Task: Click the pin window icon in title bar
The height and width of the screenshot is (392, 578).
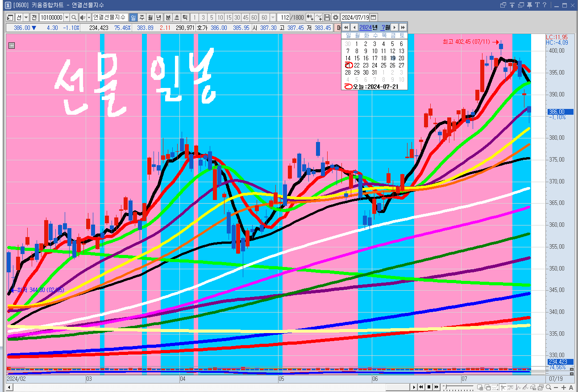Action: tap(529, 5)
